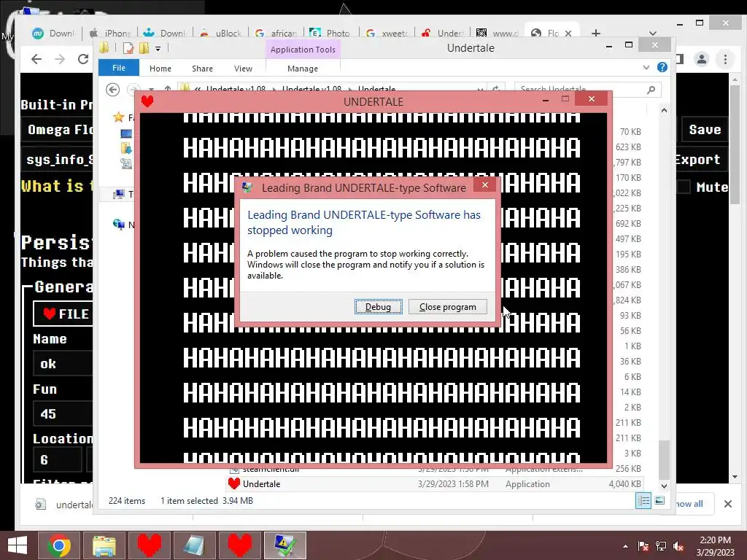
Task: Open Quick Access Toolbar customize dropdown
Action: pos(158,49)
